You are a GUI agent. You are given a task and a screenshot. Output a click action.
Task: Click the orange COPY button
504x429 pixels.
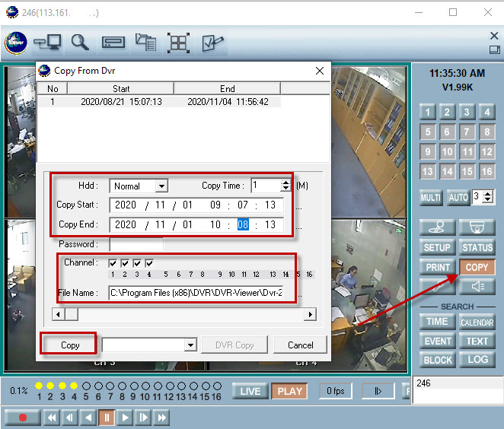(477, 267)
